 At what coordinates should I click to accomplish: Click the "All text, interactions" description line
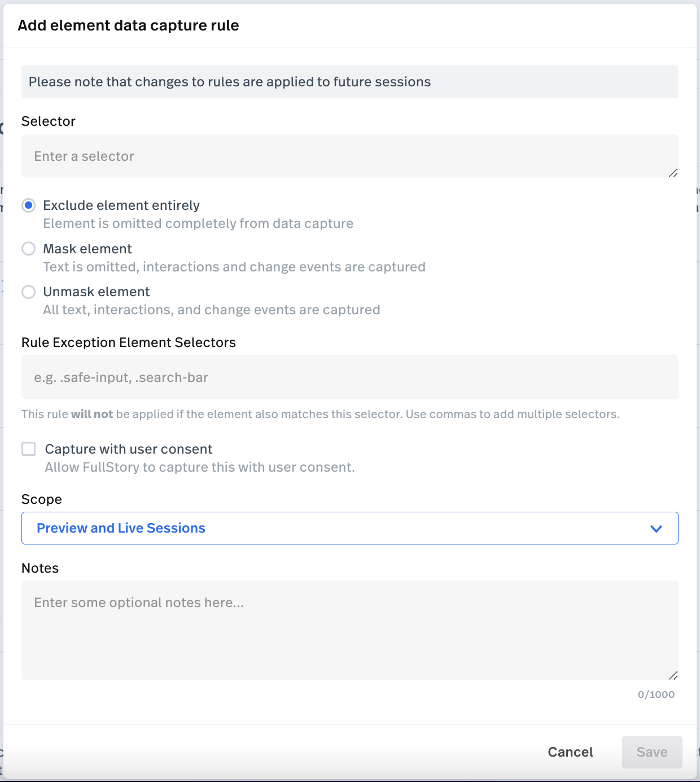tap(212, 310)
